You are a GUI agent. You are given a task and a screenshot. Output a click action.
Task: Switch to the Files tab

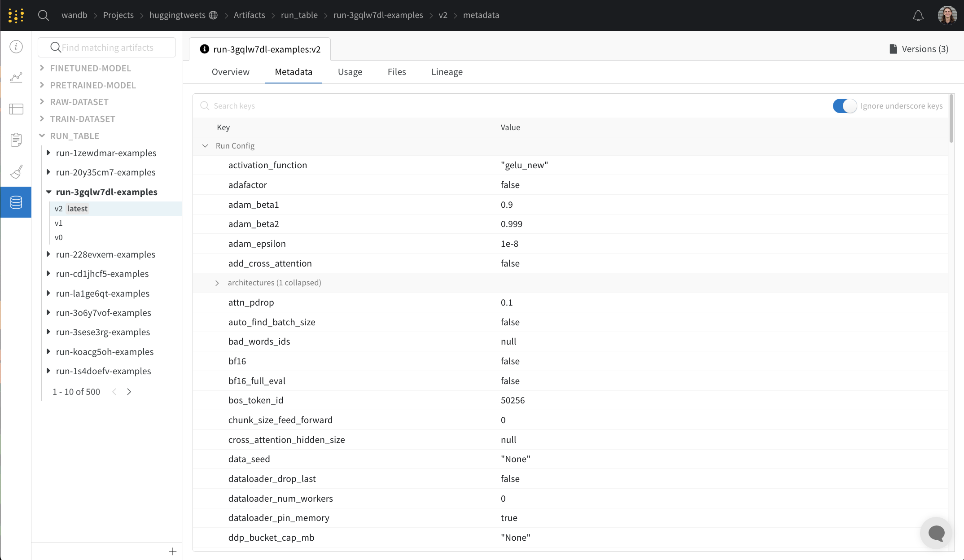(396, 72)
